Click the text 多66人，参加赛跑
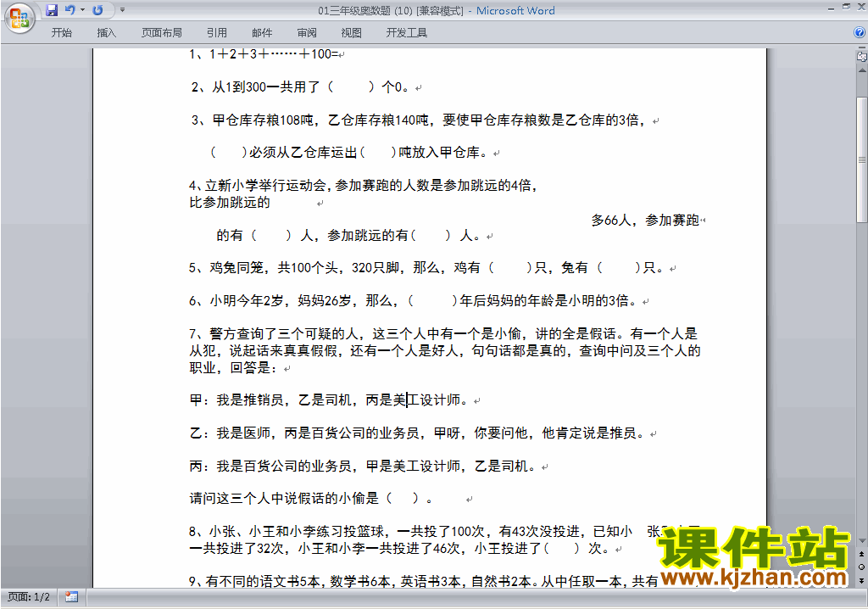The height and width of the screenshot is (609, 868). click(645, 221)
